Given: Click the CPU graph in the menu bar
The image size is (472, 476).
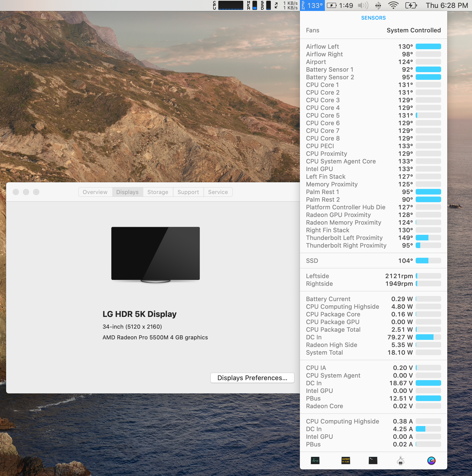Looking at the screenshot, I should [x=228, y=5].
